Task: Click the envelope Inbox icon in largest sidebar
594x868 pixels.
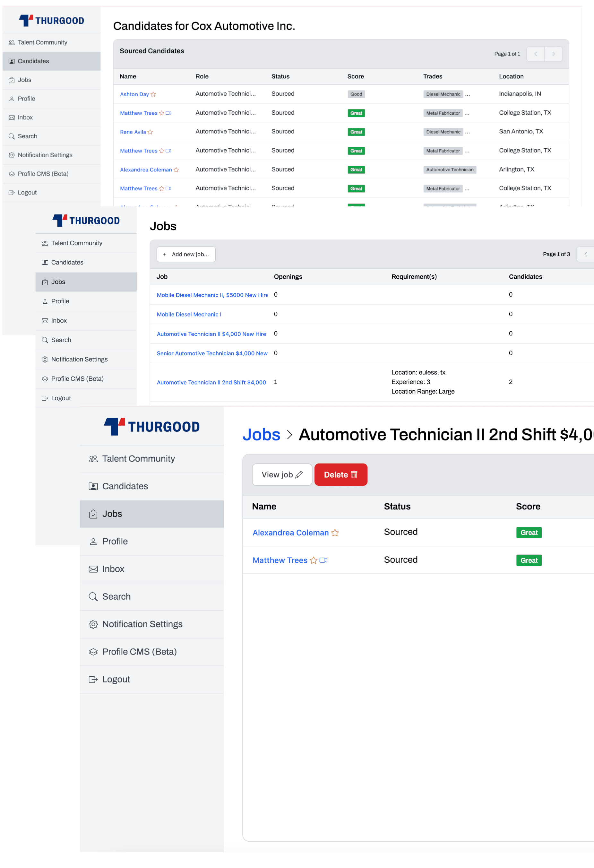Action: click(x=93, y=569)
